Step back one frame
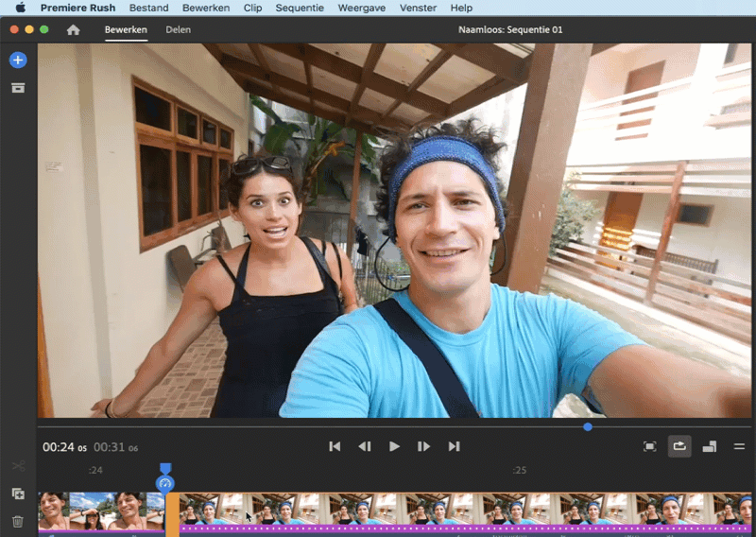Screen dimensions: 756x537 364,446
